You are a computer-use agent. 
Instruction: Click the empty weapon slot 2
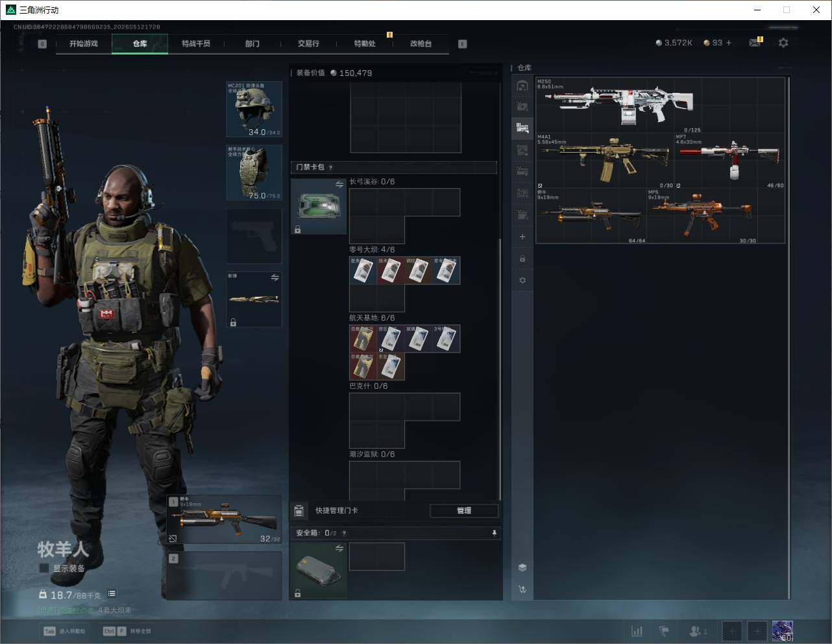point(225,575)
